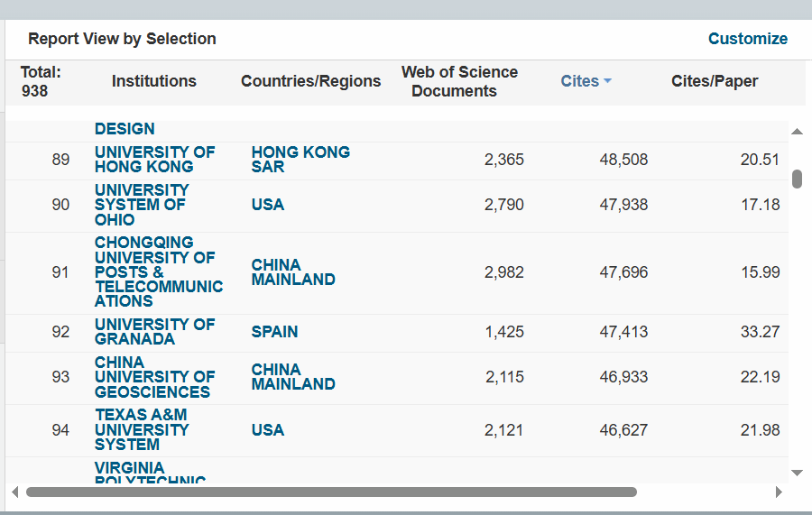Open Texas A&M University System link
Image resolution: width=812 pixels, height=515 pixels.
(x=142, y=429)
